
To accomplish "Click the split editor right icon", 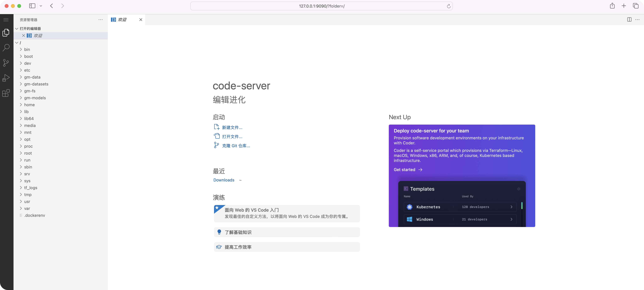I will pos(629,20).
